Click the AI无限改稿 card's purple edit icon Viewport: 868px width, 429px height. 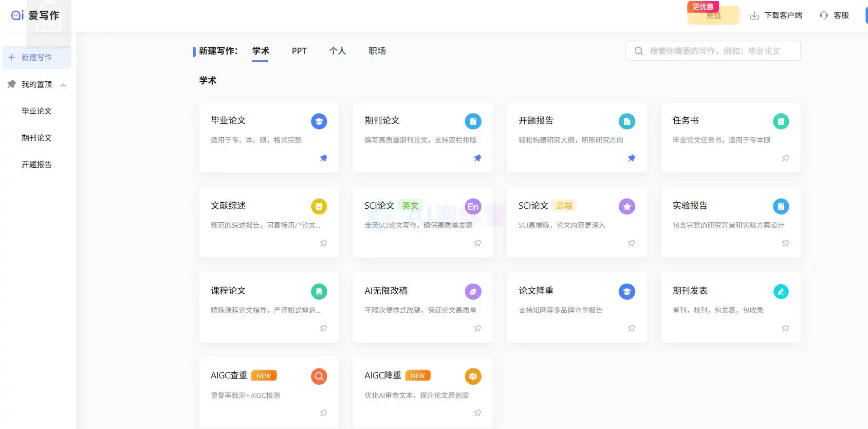click(473, 291)
